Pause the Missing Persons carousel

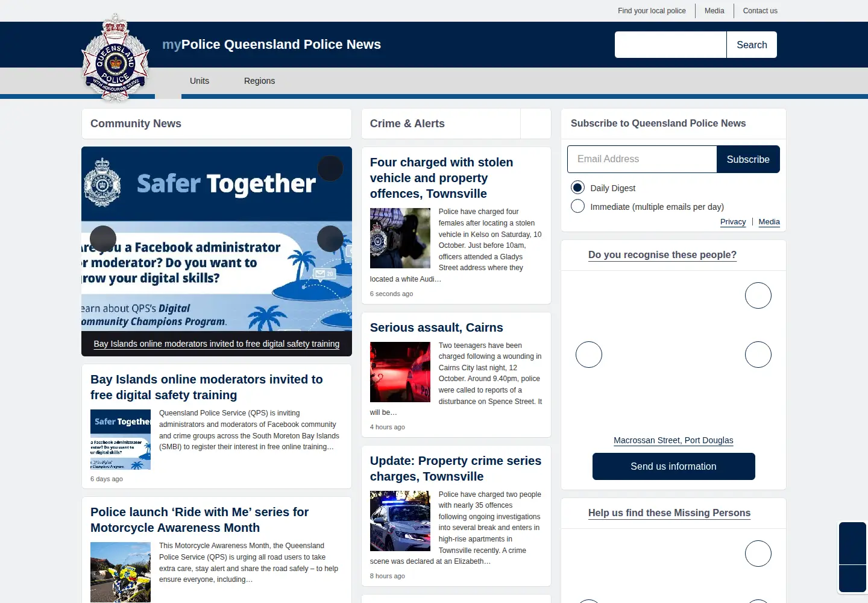pyautogui.click(x=758, y=554)
